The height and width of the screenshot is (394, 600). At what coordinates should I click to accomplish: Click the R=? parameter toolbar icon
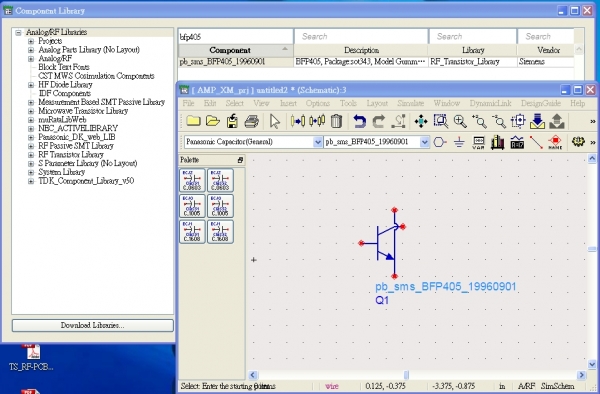click(x=517, y=143)
